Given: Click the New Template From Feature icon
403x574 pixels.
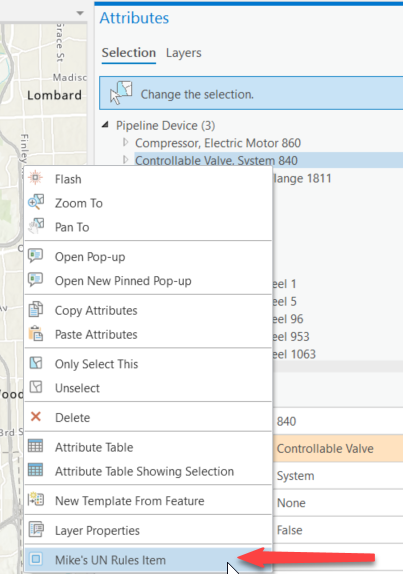Looking at the screenshot, I should pyautogui.click(x=36, y=500).
